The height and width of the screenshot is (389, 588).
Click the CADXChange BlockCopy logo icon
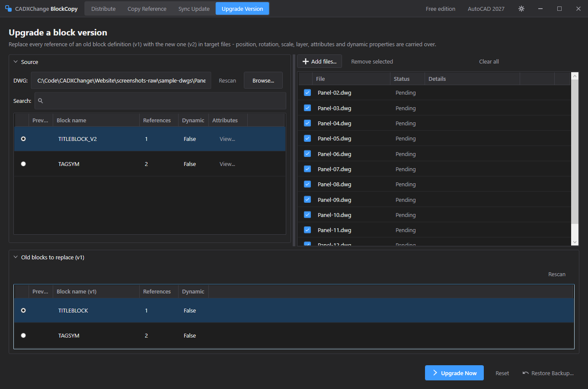[8, 9]
